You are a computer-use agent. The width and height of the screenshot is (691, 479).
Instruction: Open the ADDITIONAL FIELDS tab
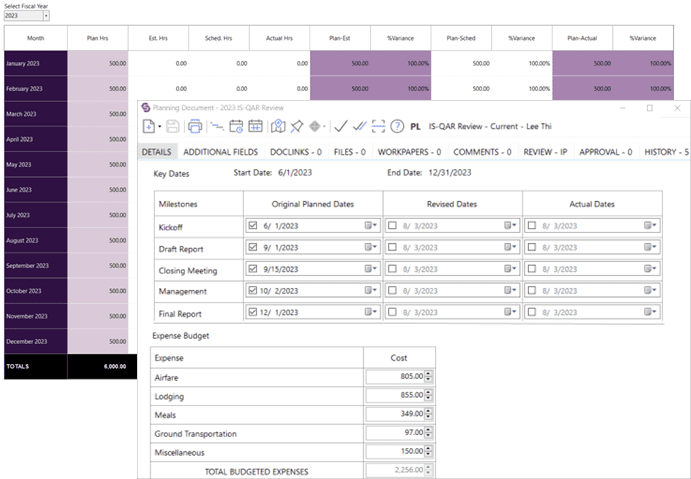[x=220, y=152]
